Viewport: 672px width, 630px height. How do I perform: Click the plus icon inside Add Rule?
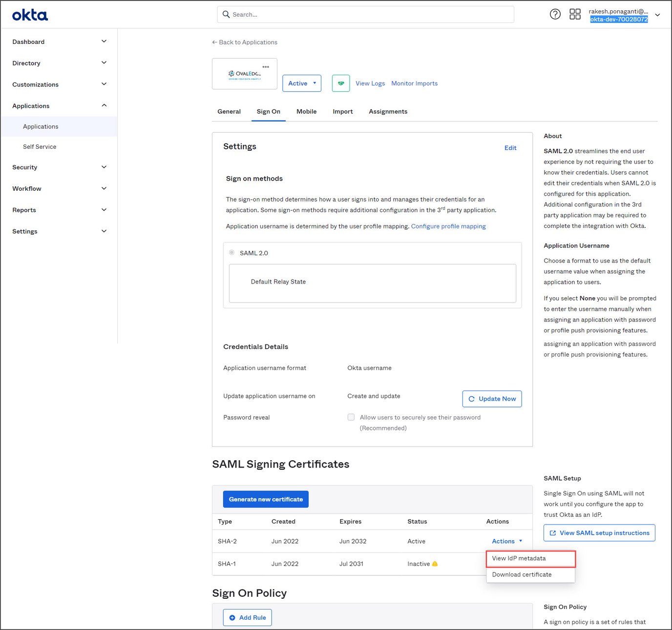[x=232, y=617]
